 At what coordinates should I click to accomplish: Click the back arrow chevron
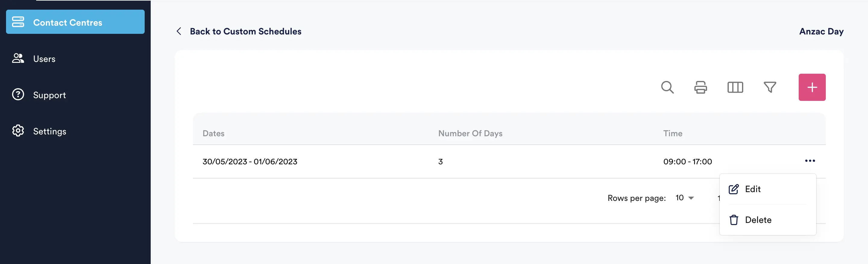(x=179, y=31)
